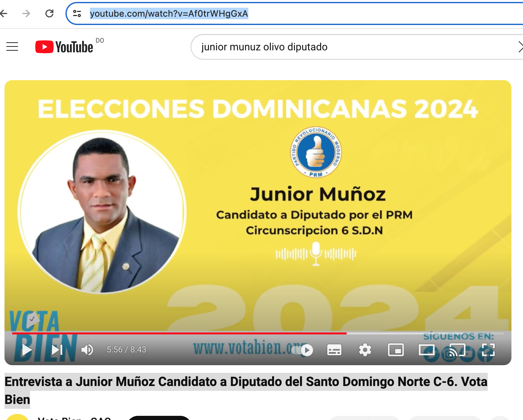Reload the YouTube page
This screenshot has width=523, height=420.
tap(49, 13)
